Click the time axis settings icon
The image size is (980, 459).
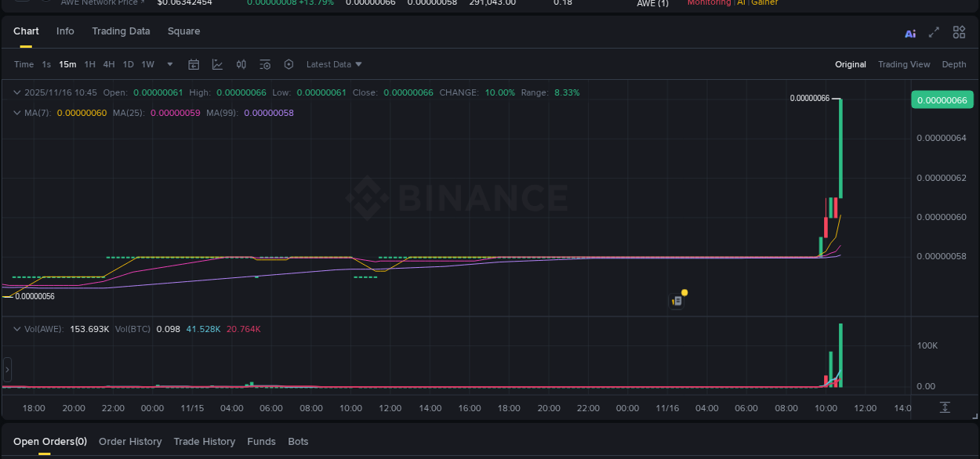946,407
